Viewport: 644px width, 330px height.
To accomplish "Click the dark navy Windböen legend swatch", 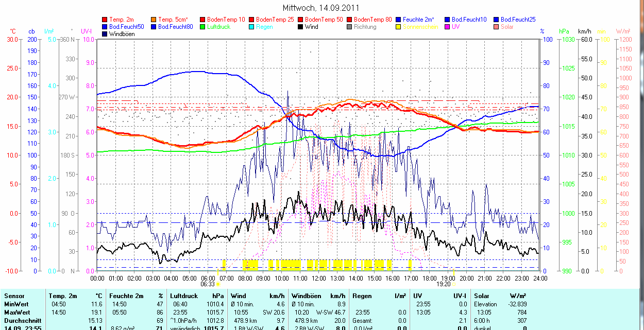I will [105, 34].
